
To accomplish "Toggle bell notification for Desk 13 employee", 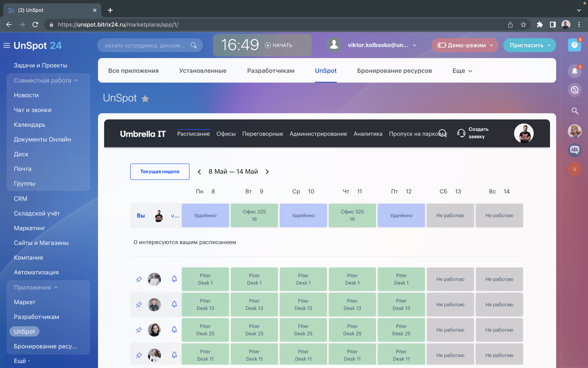I will [174, 304].
